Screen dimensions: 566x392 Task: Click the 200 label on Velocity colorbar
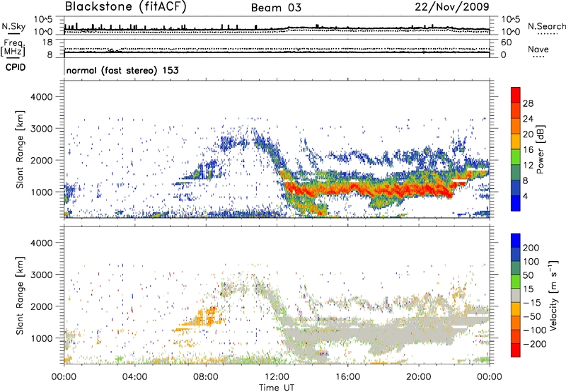(531, 248)
